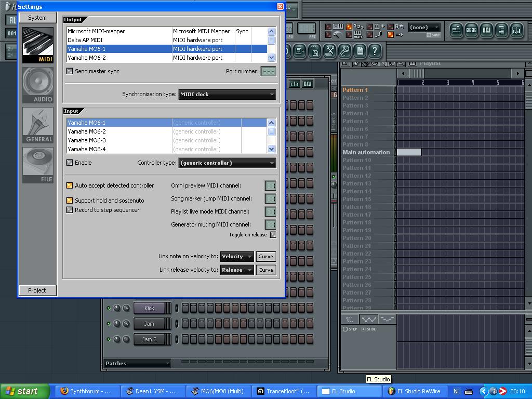Show the browser view button
Screen dimensions: 532x399
pyautogui.click(x=501, y=31)
